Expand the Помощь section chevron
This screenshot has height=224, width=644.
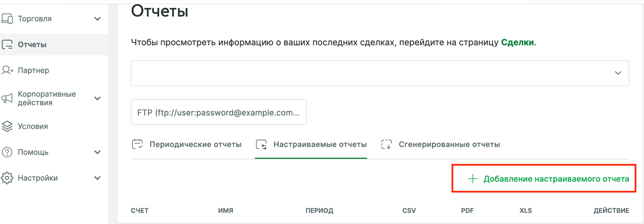(x=97, y=152)
